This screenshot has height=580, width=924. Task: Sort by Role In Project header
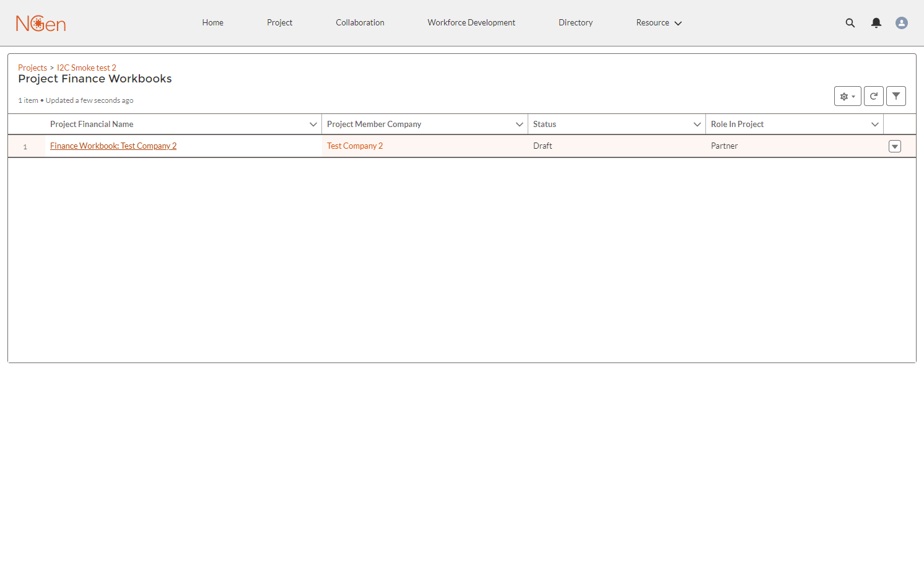coord(737,125)
